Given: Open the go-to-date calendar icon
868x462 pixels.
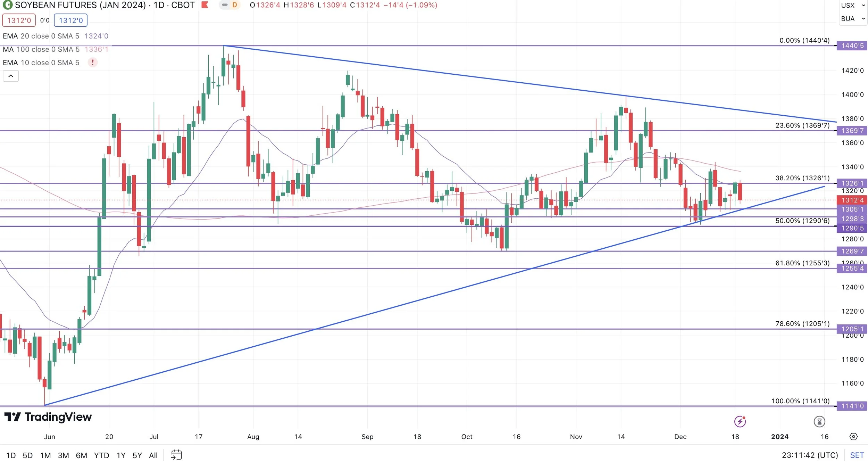Looking at the screenshot, I should [x=176, y=455].
